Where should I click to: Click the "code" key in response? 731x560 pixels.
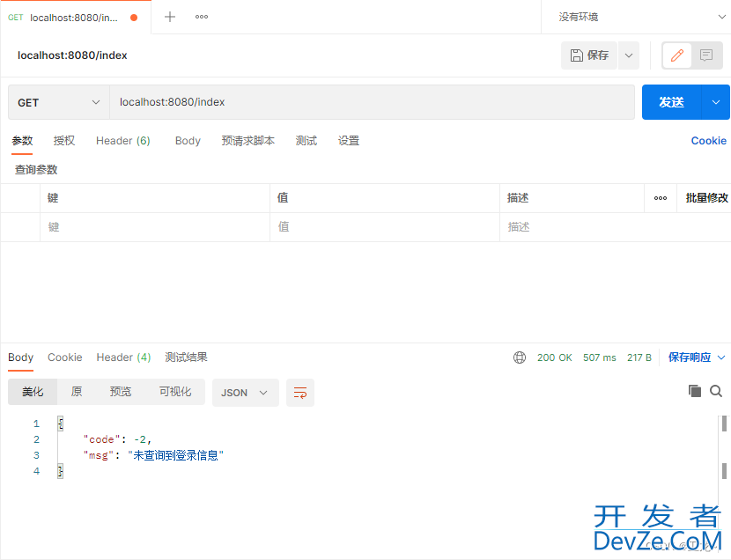[x=101, y=439]
